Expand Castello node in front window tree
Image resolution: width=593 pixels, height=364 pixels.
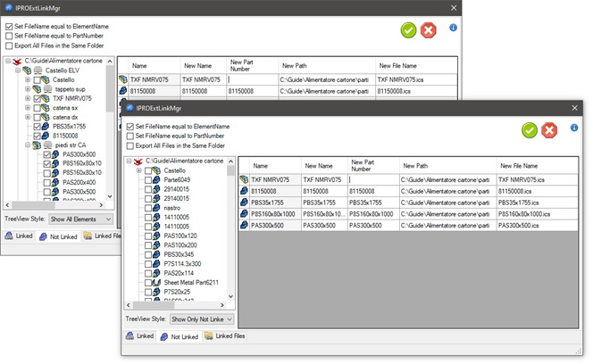tap(138, 170)
